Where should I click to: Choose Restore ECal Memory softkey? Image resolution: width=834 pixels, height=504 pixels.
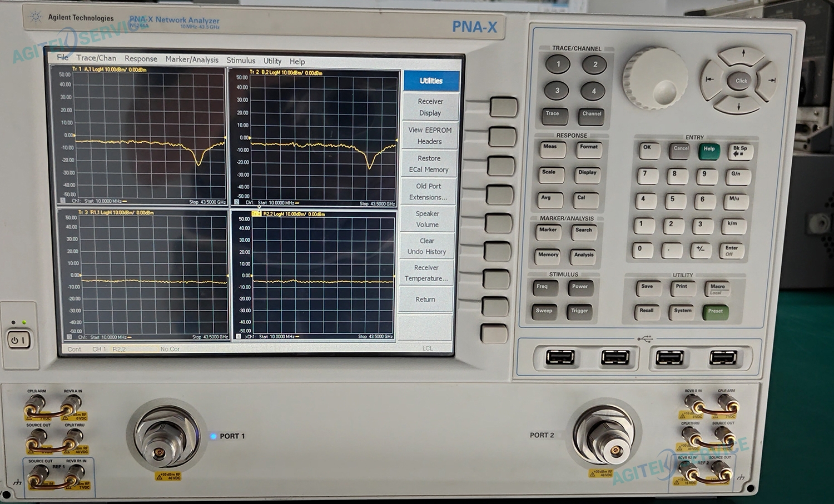tap(429, 164)
